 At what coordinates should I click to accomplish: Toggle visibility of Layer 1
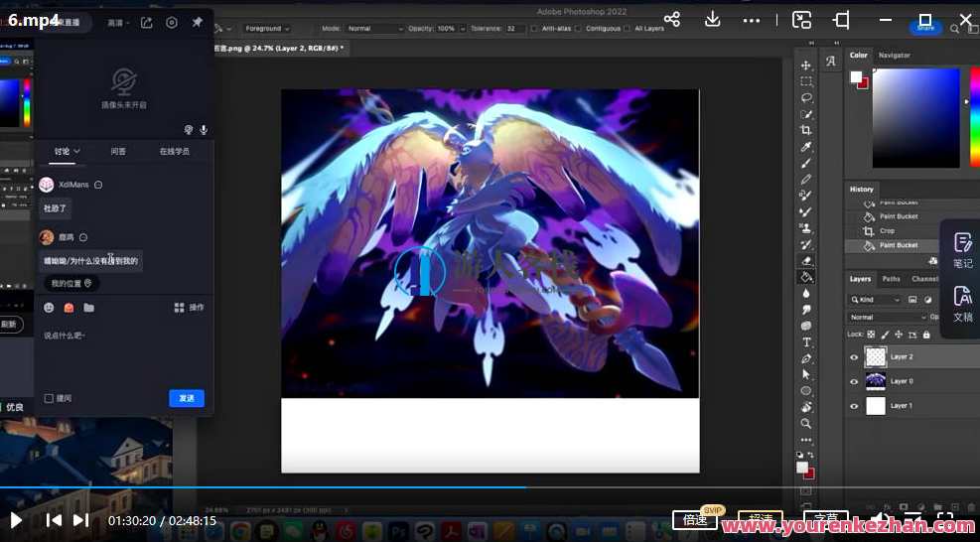click(854, 406)
